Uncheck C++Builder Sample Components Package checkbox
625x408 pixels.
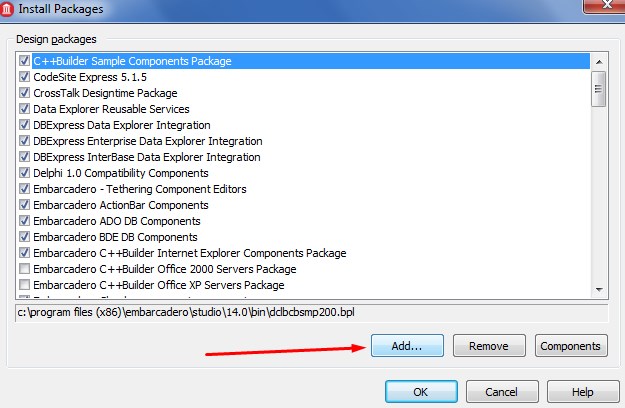(24, 61)
